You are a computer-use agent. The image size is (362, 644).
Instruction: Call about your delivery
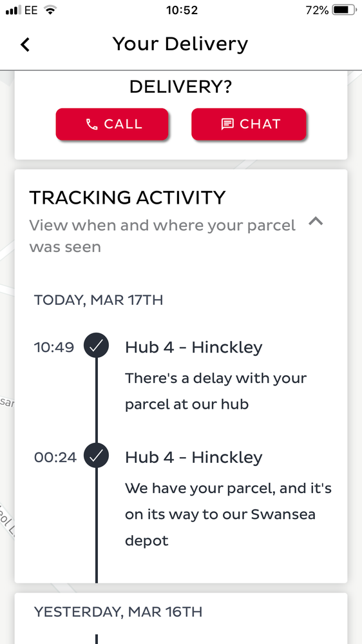(112, 124)
